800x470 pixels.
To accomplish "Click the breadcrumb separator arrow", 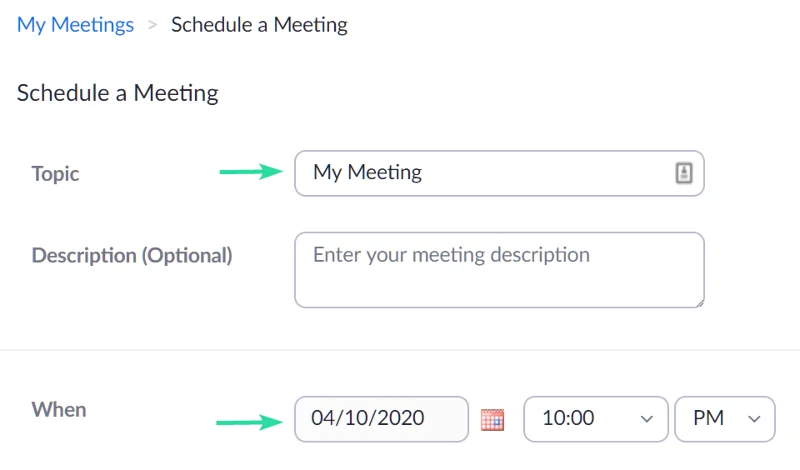I will [152, 26].
